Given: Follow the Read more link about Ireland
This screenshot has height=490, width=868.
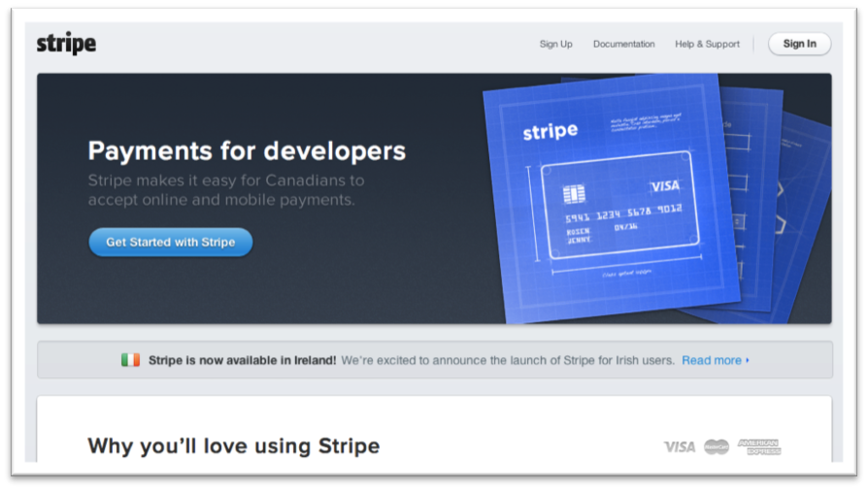Looking at the screenshot, I should coord(711,360).
